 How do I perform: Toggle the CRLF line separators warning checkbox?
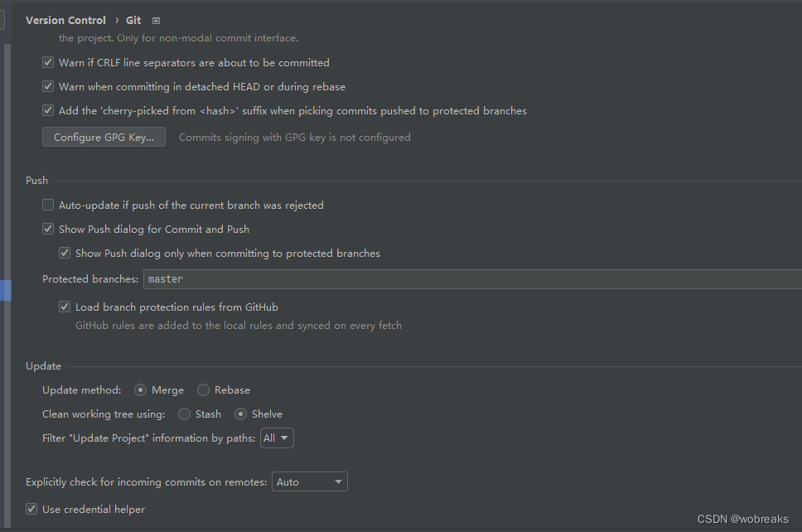click(x=48, y=62)
